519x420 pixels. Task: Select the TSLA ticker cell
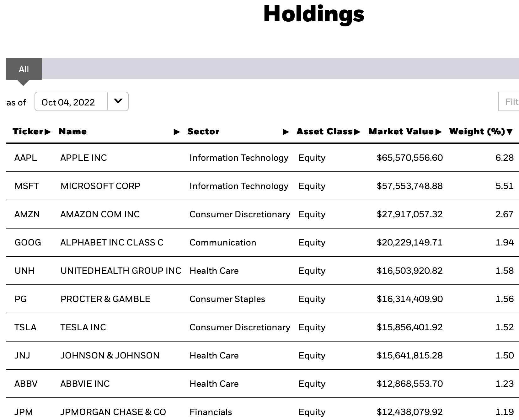click(x=25, y=327)
